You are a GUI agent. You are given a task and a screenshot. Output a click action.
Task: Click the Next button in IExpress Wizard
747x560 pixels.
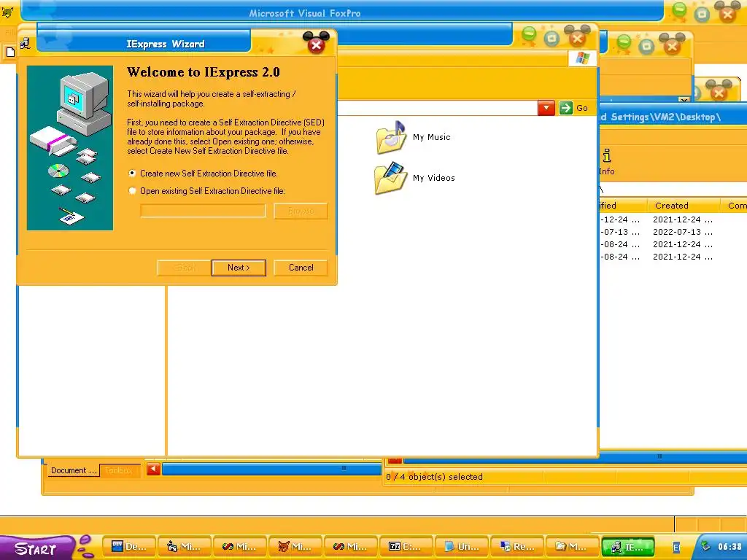(x=239, y=268)
